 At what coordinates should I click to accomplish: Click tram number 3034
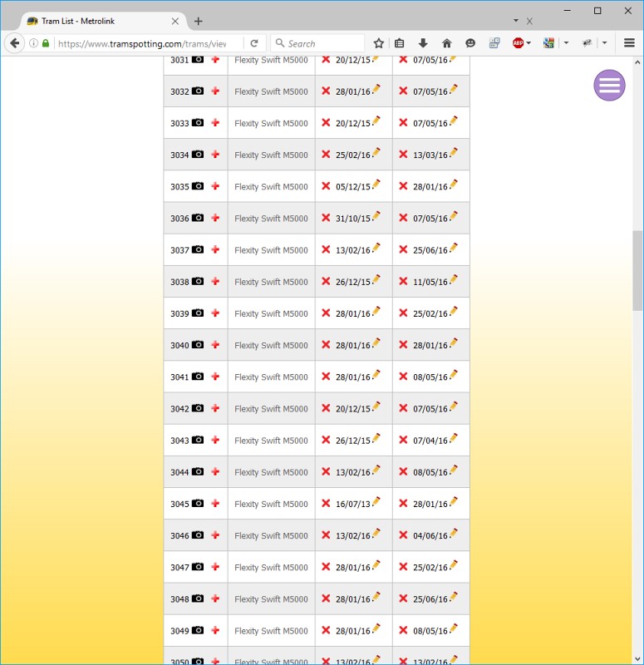click(179, 155)
